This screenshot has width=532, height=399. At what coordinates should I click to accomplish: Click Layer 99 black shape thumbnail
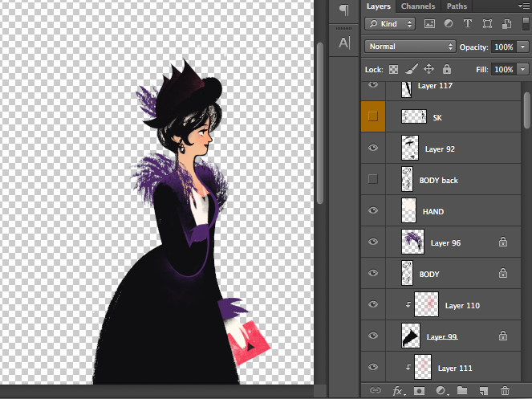(x=411, y=336)
